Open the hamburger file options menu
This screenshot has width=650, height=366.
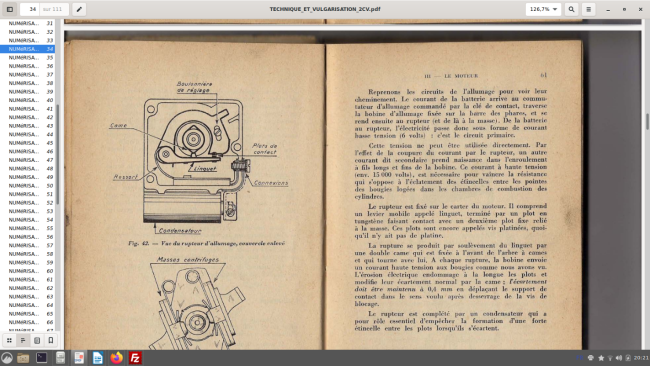coord(588,9)
